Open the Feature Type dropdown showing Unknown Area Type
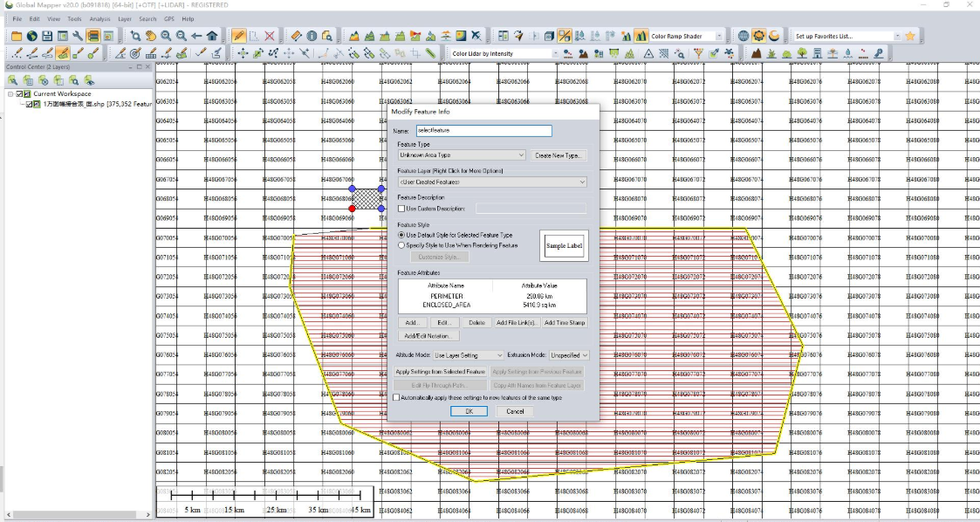 point(462,155)
